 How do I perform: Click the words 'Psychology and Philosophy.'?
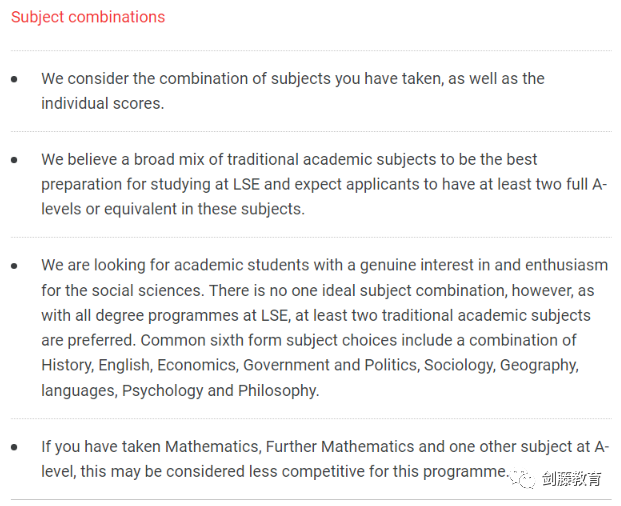pos(220,391)
